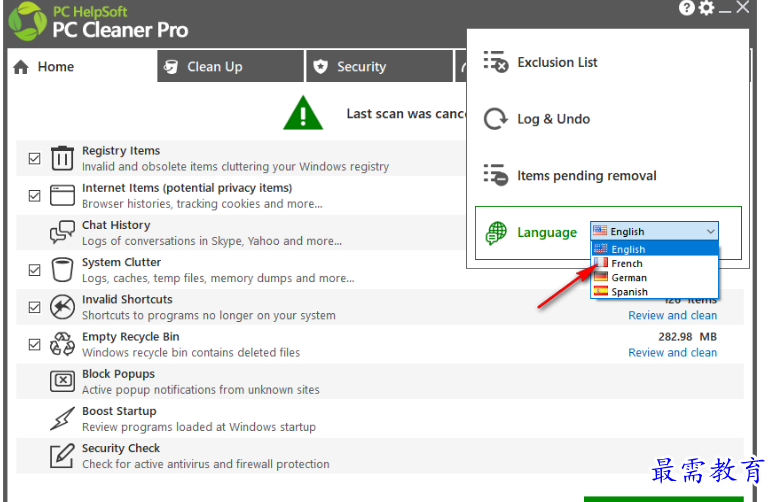Click the Items pending removal list icon
Image resolution: width=773 pixels, height=502 pixels.
pyautogui.click(x=495, y=175)
